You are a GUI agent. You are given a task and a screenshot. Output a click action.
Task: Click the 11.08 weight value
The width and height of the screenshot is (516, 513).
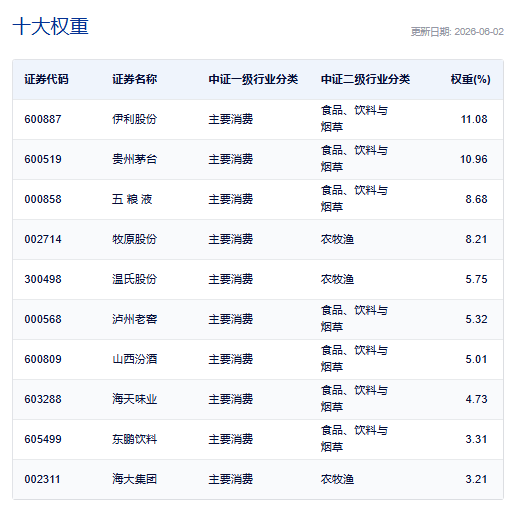point(474,119)
